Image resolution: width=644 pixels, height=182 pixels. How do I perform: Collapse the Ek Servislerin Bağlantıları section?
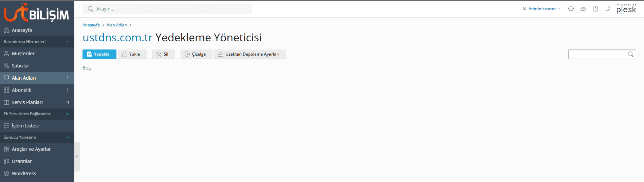pos(68,114)
